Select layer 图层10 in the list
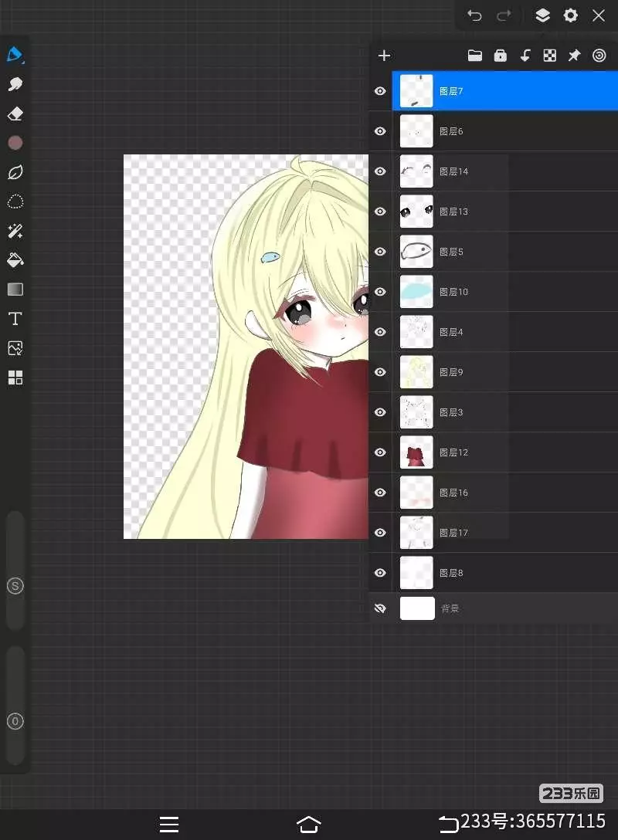618x840 pixels. pos(463,292)
